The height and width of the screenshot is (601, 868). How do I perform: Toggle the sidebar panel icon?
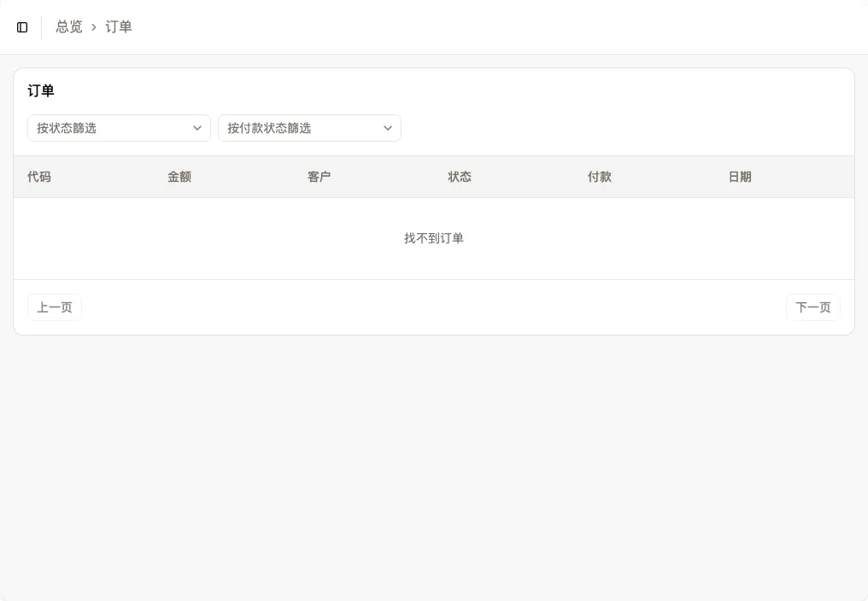point(22,27)
